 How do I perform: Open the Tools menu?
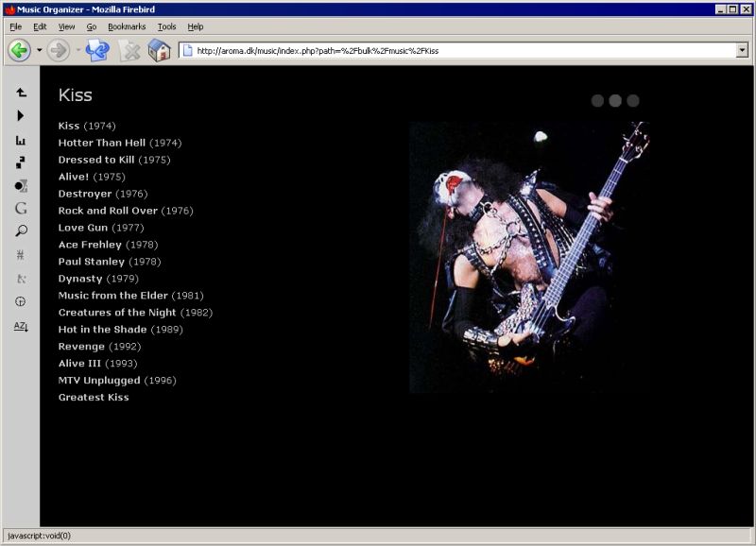pyautogui.click(x=166, y=26)
